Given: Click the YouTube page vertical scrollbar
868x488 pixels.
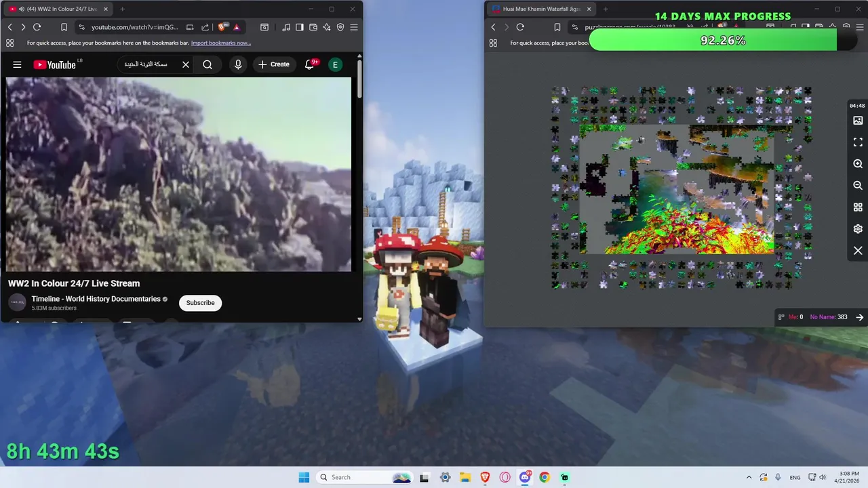Looking at the screenshot, I should pos(359,78).
